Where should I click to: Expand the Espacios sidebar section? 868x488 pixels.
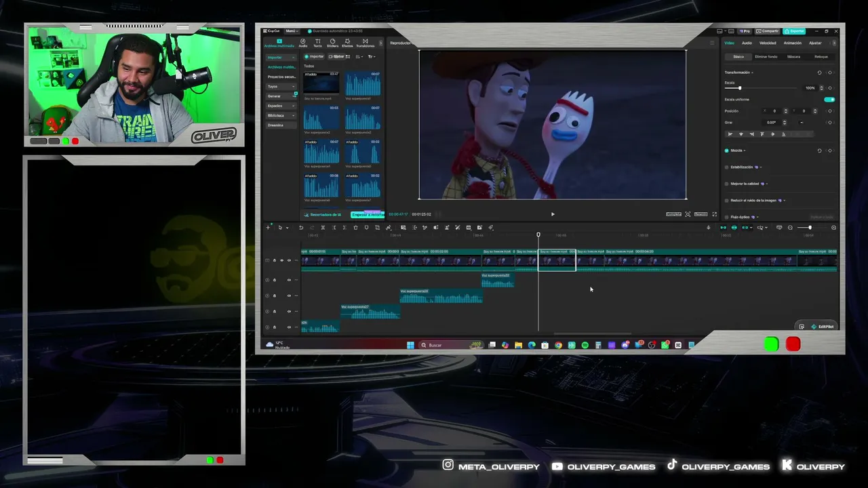tap(281, 106)
